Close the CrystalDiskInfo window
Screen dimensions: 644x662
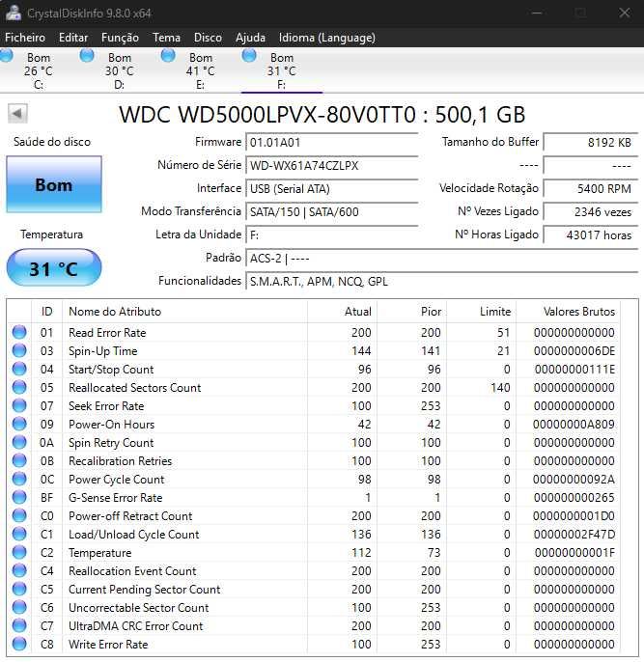(624, 13)
